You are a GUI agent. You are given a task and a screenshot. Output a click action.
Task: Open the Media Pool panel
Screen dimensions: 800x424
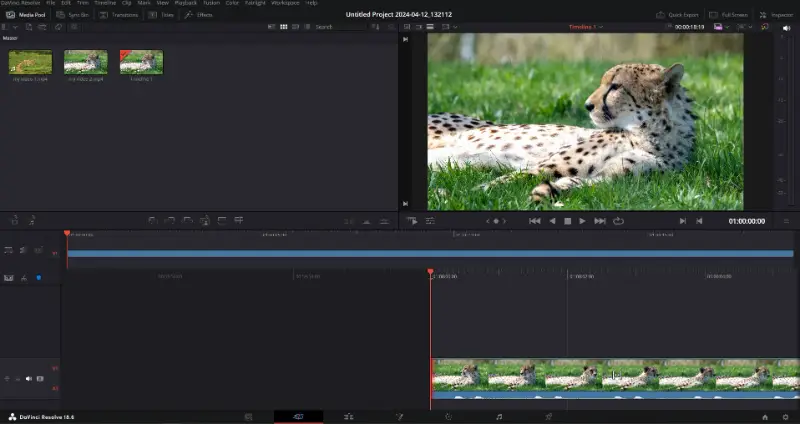[25, 15]
